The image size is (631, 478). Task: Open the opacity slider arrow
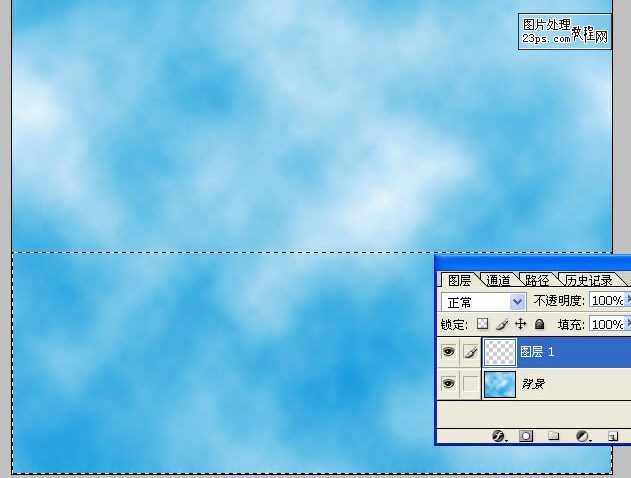click(628, 301)
